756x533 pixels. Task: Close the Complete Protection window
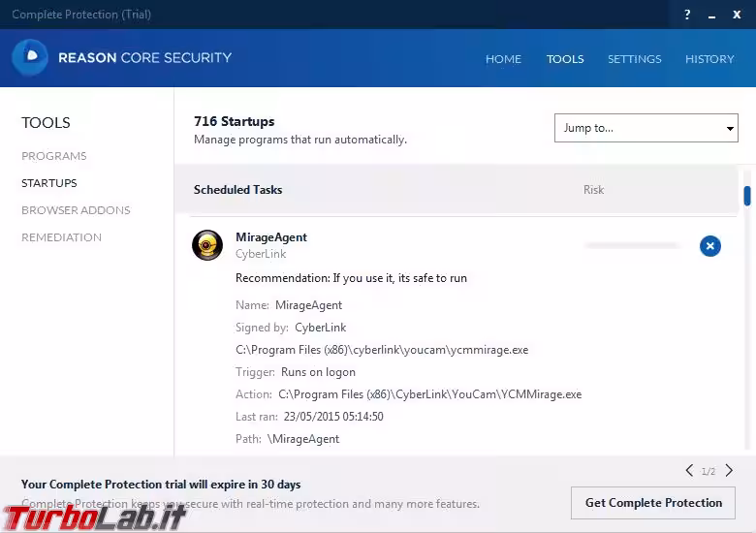[x=737, y=15]
